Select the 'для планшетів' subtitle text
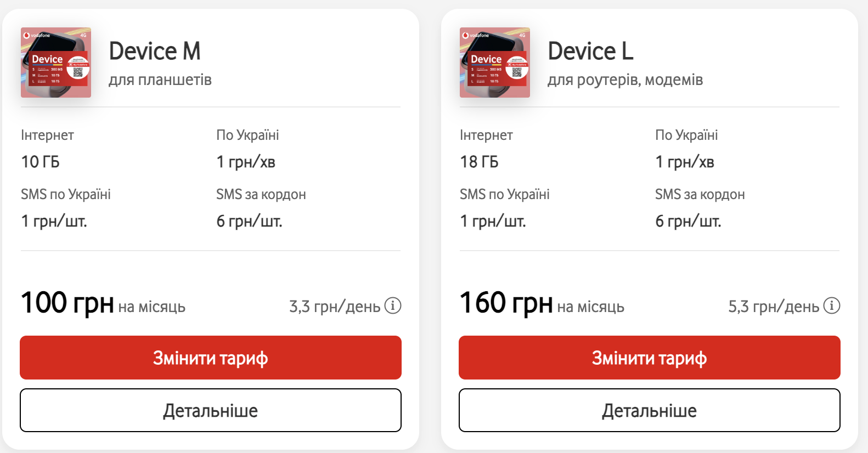Image resolution: width=868 pixels, height=453 pixels. [160, 80]
